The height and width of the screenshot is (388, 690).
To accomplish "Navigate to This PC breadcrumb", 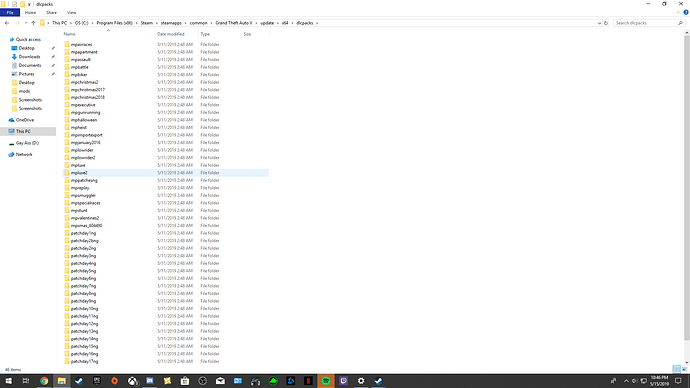I will coord(59,23).
